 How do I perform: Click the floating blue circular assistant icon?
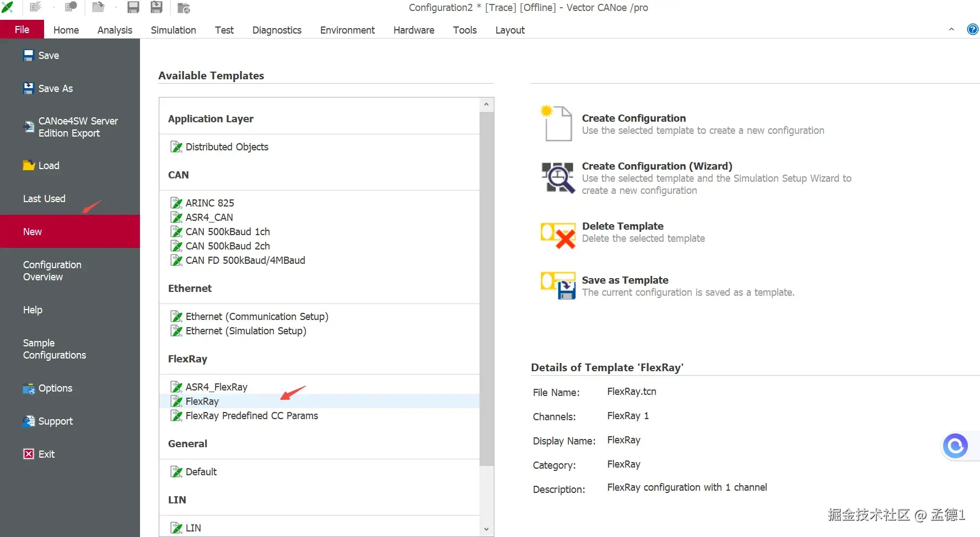(955, 446)
